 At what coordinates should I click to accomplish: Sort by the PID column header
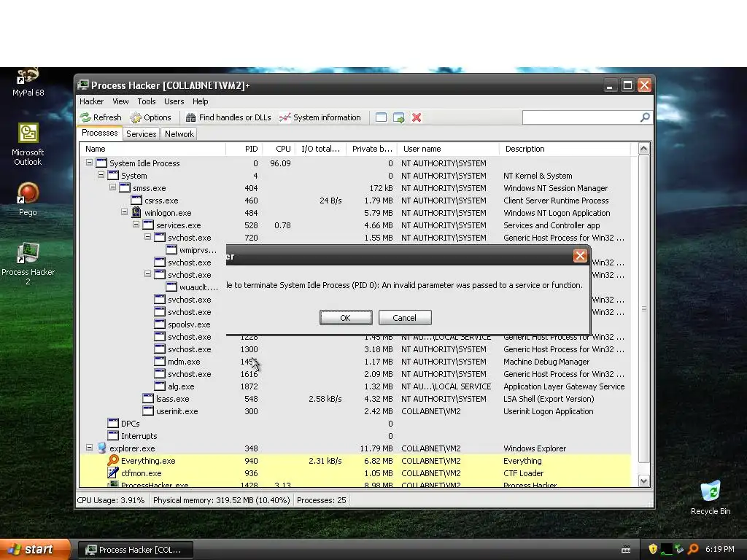pyautogui.click(x=244, y=149)
